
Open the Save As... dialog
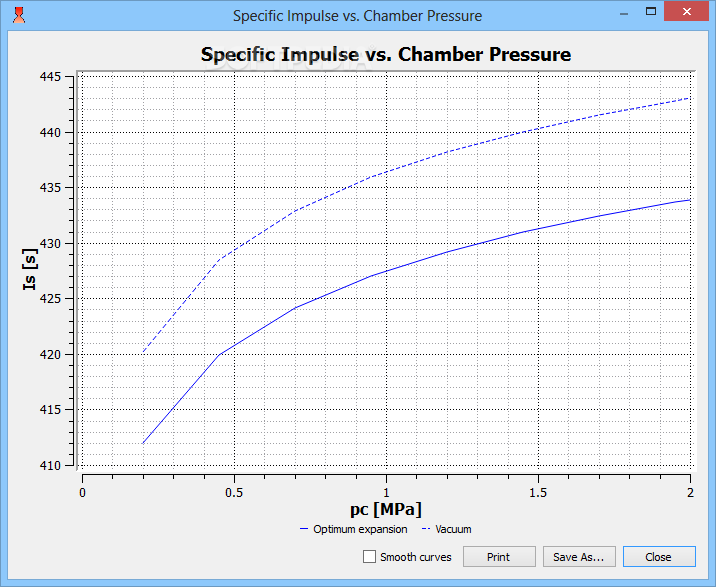coord(579,557)
